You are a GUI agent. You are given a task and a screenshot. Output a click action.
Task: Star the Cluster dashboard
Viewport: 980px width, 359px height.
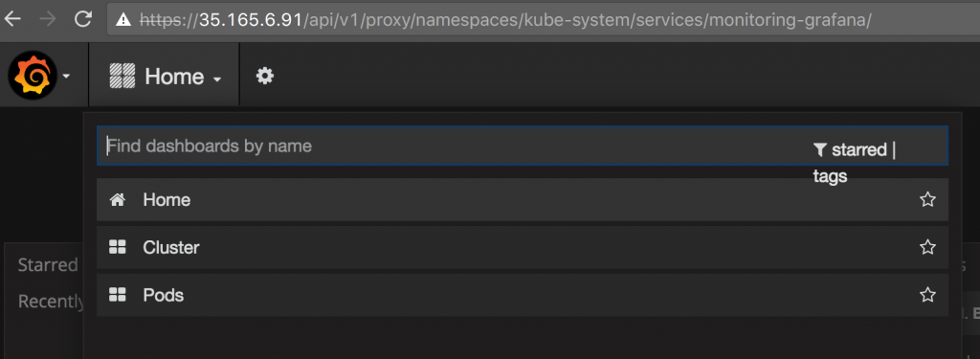(x=927, y=247)
